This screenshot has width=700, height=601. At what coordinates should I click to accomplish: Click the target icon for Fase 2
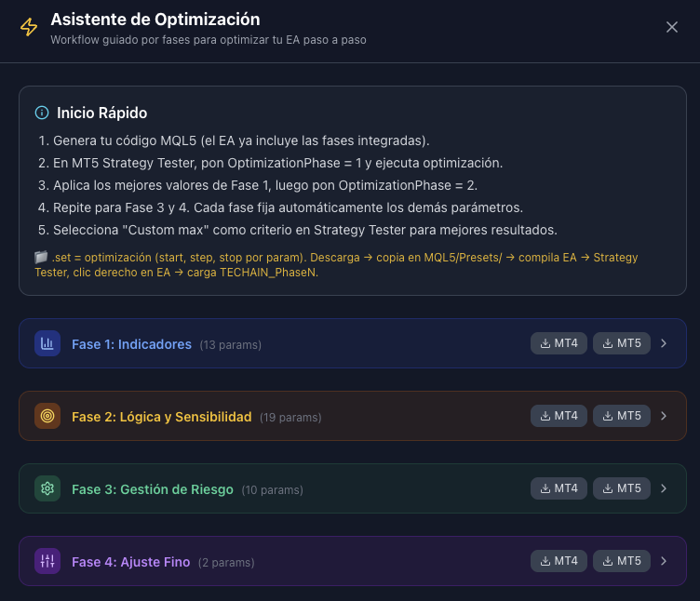[x=47, y=416]
